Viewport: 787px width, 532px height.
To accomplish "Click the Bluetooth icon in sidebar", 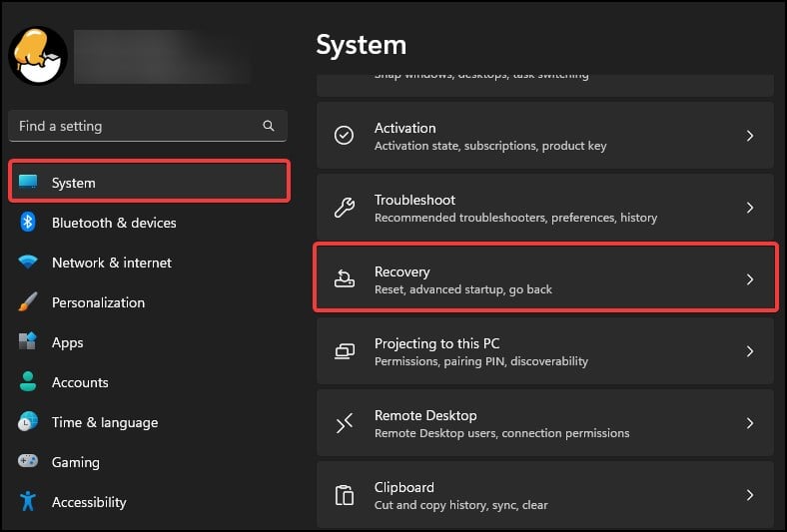I will 28,223.
